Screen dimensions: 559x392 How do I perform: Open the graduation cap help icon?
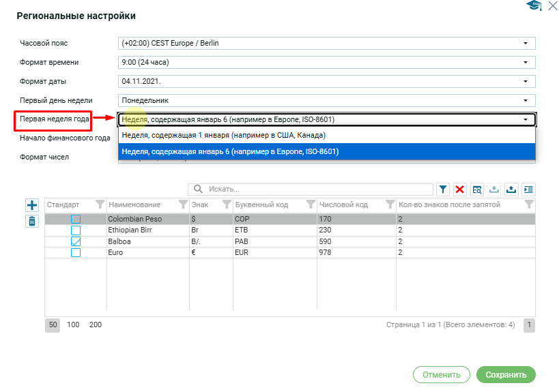click(533, 6)
